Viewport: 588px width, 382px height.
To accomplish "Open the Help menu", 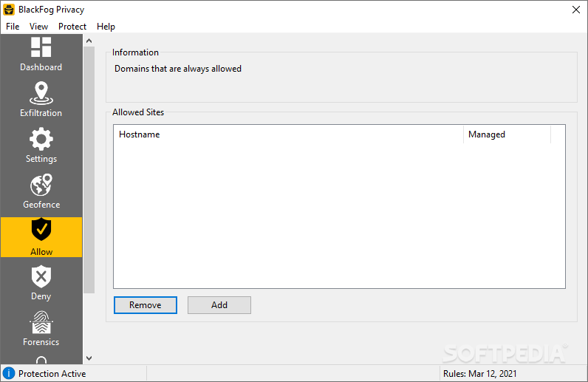I will 106,27.
